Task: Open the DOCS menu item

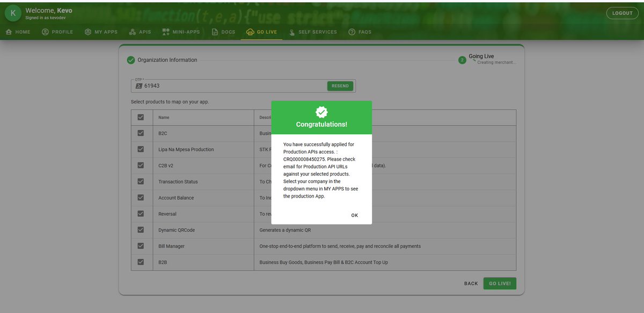Action: [223, 32]
